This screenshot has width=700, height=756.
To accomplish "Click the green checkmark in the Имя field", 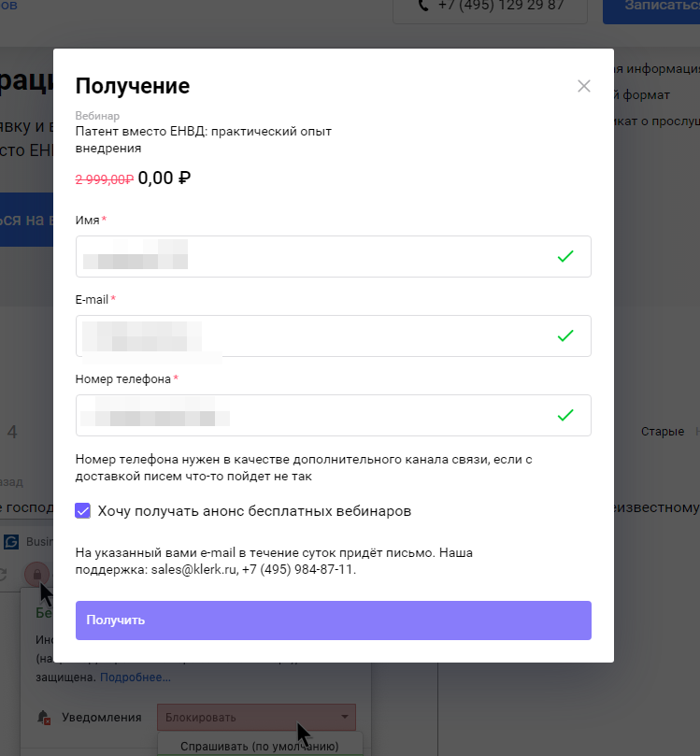I will coord(565,256).
